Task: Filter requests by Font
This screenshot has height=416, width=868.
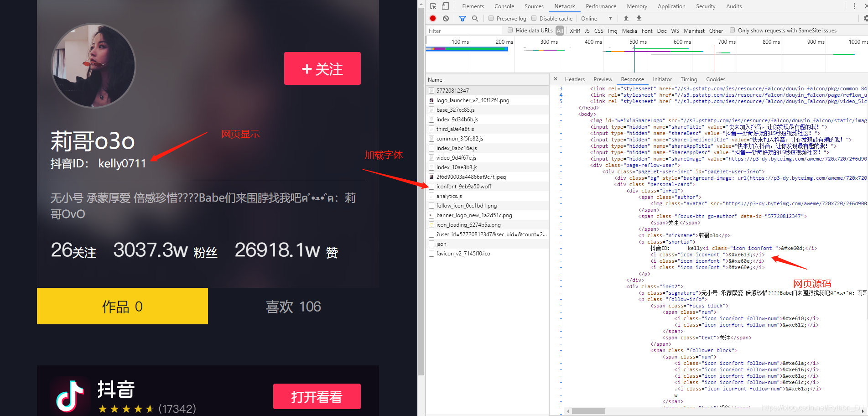Action: pyautogui.click(x=647, y=31)
